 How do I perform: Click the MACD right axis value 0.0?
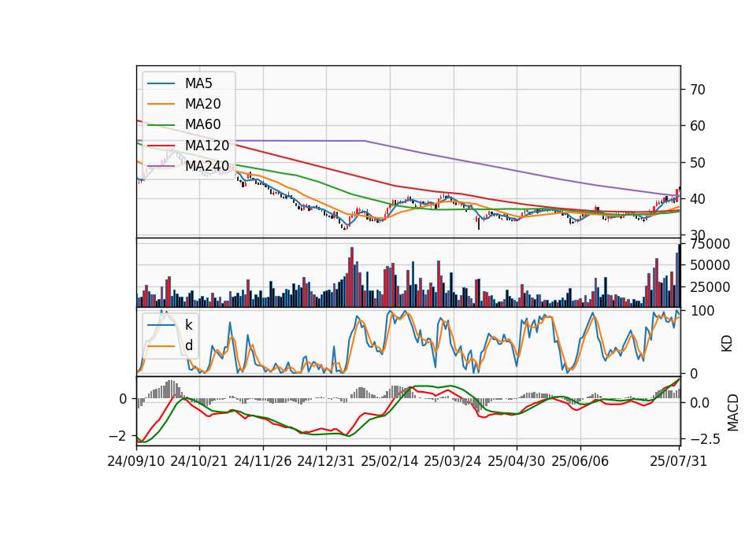(x=699, y=403)
